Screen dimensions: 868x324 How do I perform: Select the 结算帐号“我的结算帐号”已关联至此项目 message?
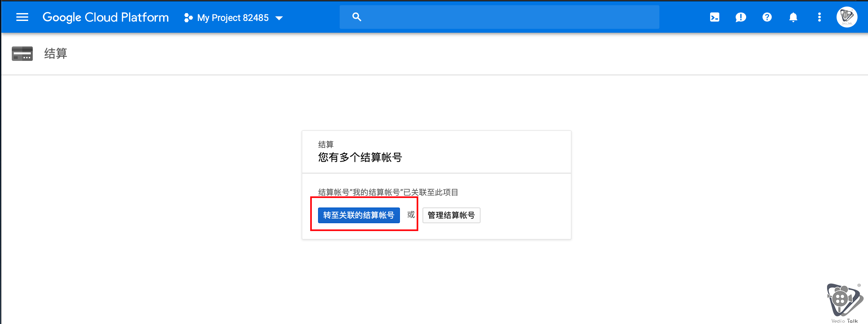click(388, 192)
